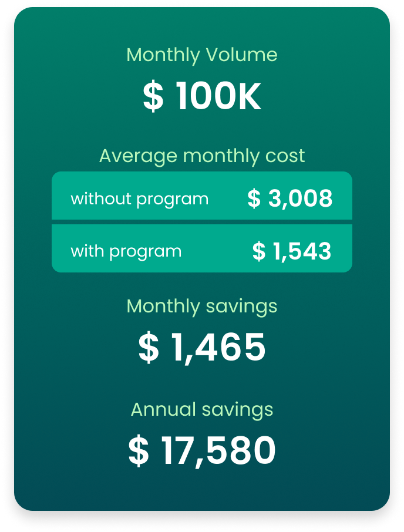
Task: Click the "Monthly savings" label
Action: pos(202,306)
